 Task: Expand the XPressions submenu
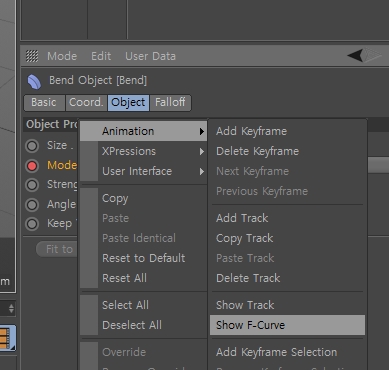coord(144,151)
